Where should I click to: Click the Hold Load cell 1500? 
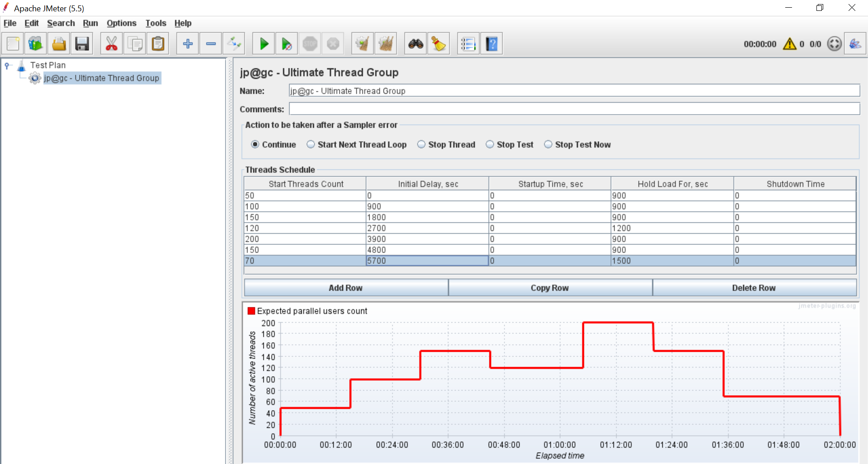pos(672,261)
